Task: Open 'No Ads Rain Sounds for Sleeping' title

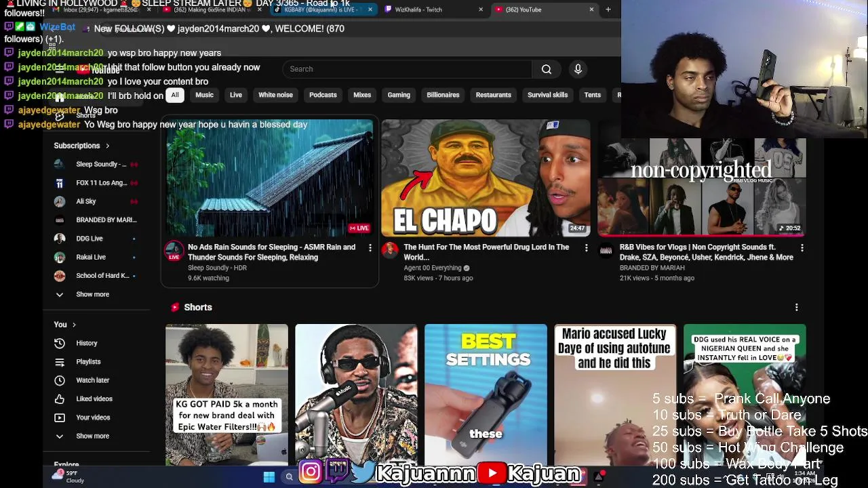Action: pyautogui.click(x=271, y=252)
